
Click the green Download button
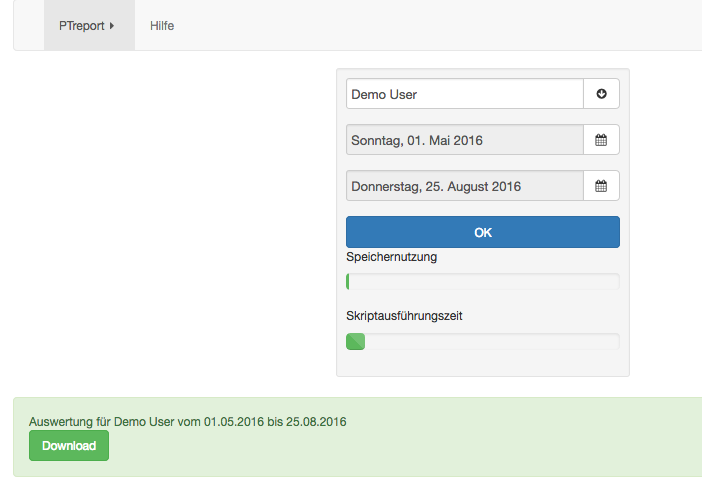pos(69,446)
